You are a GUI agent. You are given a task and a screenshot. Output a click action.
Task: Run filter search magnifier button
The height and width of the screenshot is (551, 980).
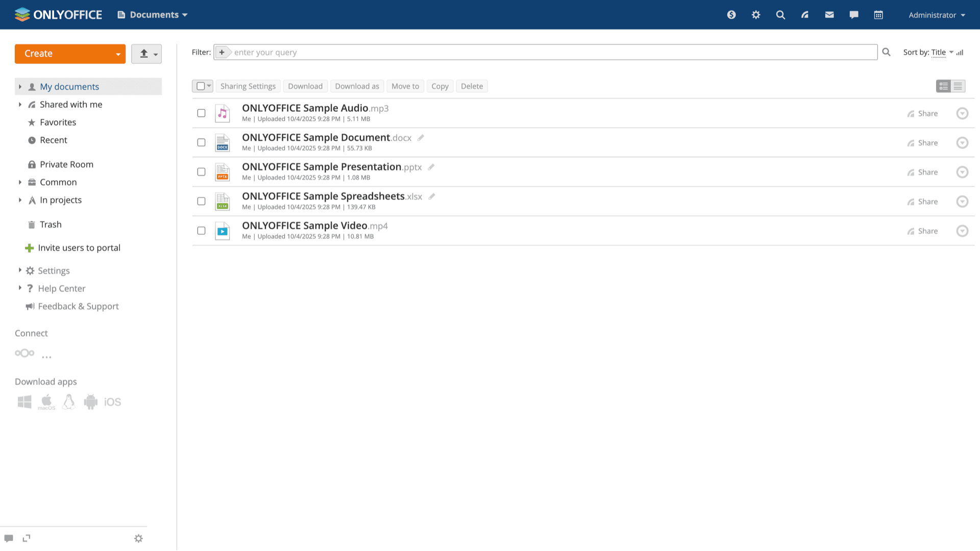pyautogui.click(x=886, y=52)
